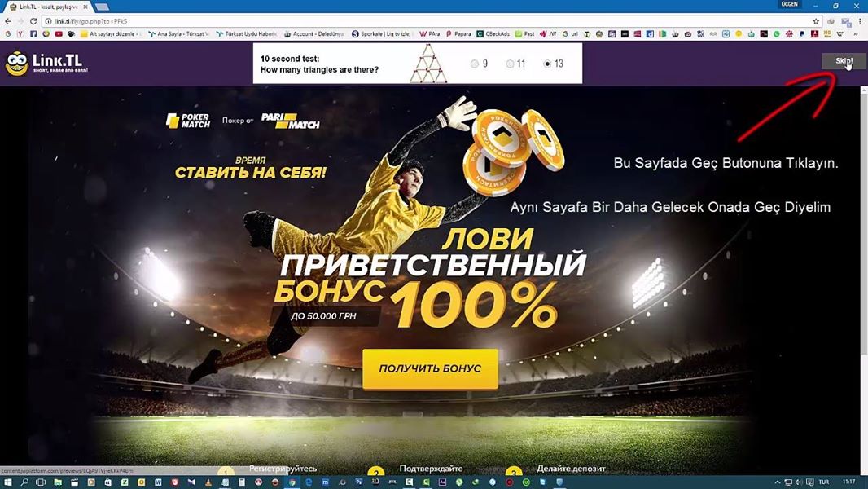The width and height of the screenshot is (868, 489).
Task: Switch to the Link.TL browser tab
Action: (49, 6)
